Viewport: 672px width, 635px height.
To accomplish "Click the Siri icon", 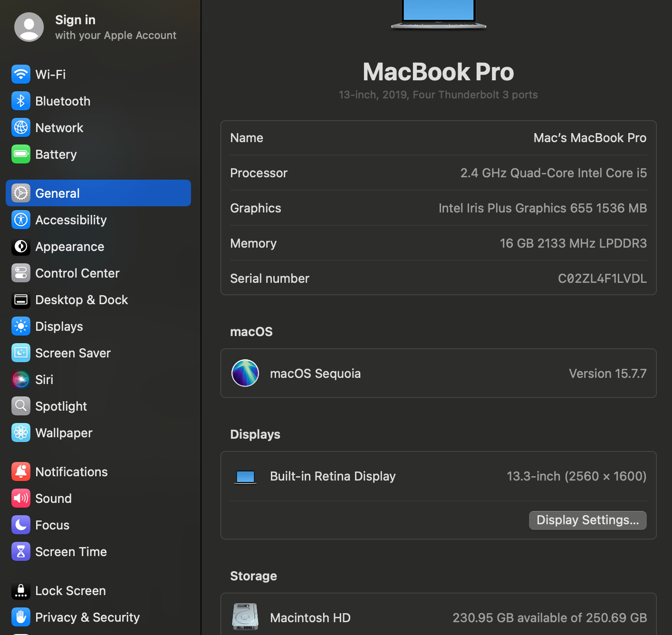I will click(21, 379).
